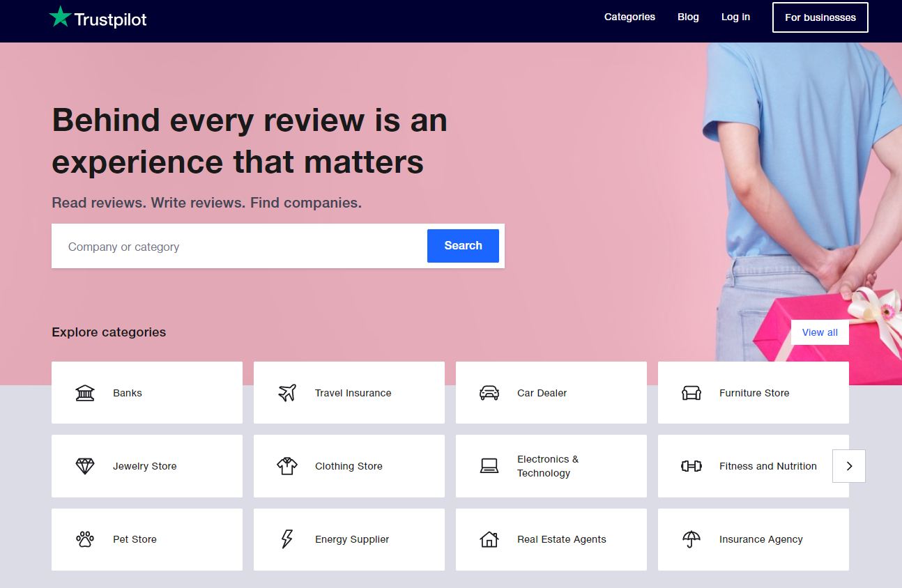Select the Travel Insurance airplane icon
The width and height of the screenshot is (902, 588).
click(286, 392)
